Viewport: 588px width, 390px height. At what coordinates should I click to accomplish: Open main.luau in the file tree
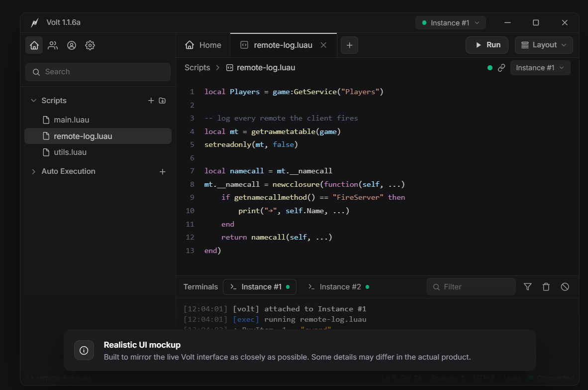[98, 120]
